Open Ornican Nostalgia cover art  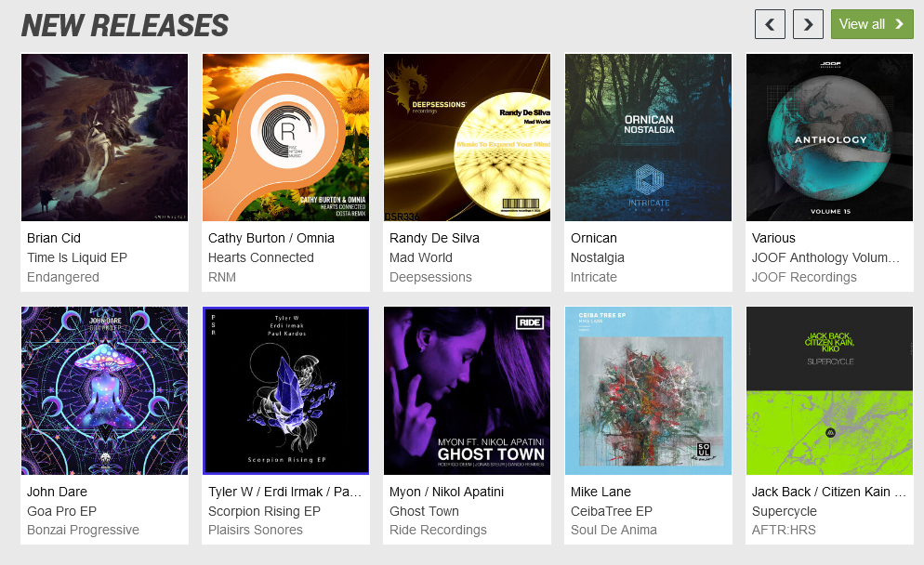coord(648,138)
